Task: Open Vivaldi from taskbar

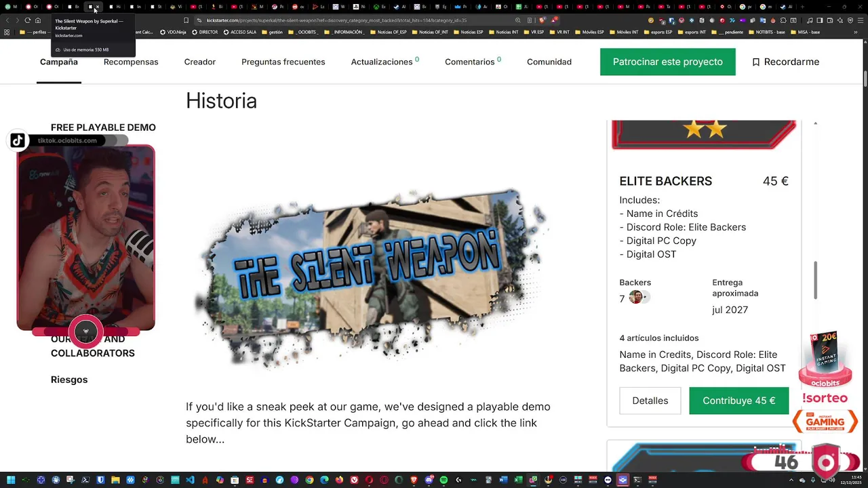Action: 354,480
